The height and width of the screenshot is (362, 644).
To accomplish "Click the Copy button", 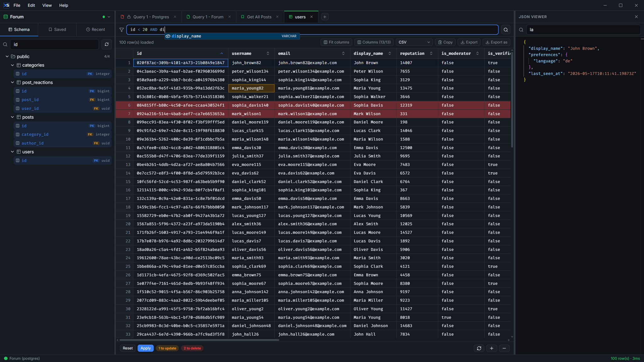I will tap(445, 42).
